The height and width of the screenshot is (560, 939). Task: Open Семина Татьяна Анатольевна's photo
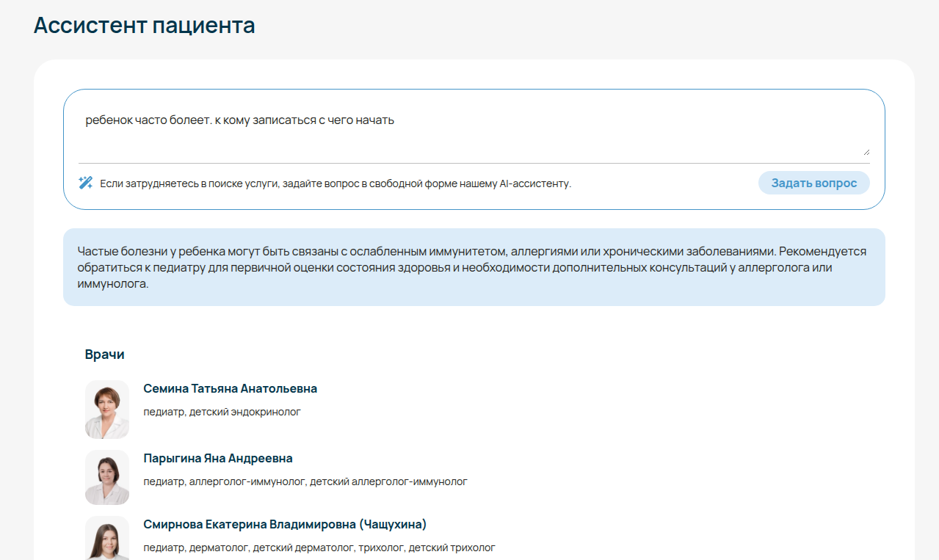click(107, 409)
